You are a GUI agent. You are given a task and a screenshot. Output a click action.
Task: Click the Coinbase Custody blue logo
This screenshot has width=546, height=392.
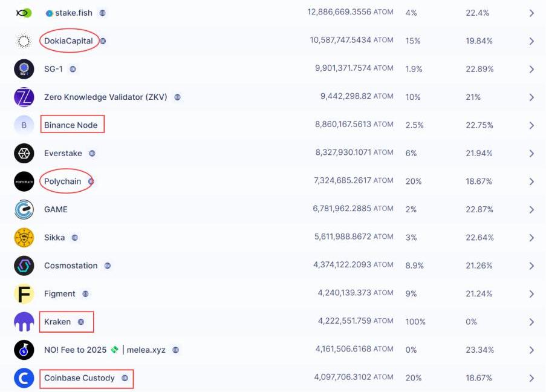click(24, 378)
